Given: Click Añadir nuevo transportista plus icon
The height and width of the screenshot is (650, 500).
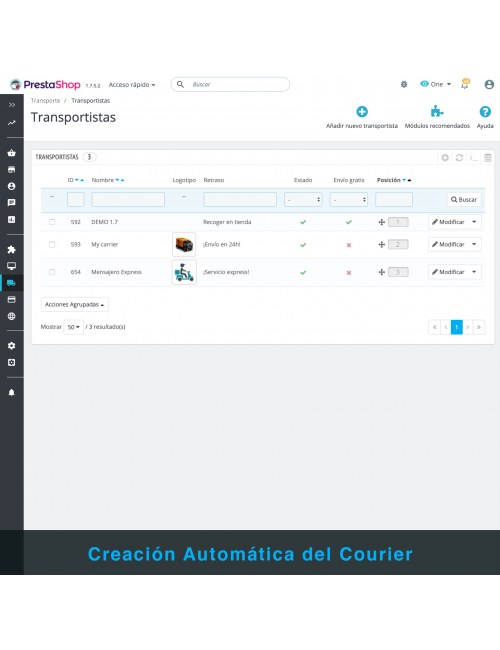Looking at the screenshot, I should tap(362, 112).
